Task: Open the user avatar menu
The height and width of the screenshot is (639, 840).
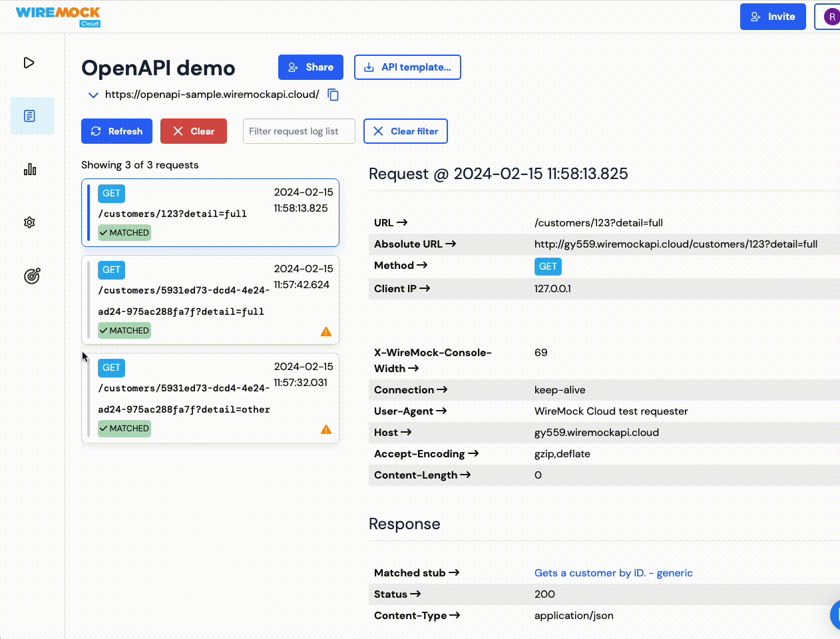Action: (831, 17)
